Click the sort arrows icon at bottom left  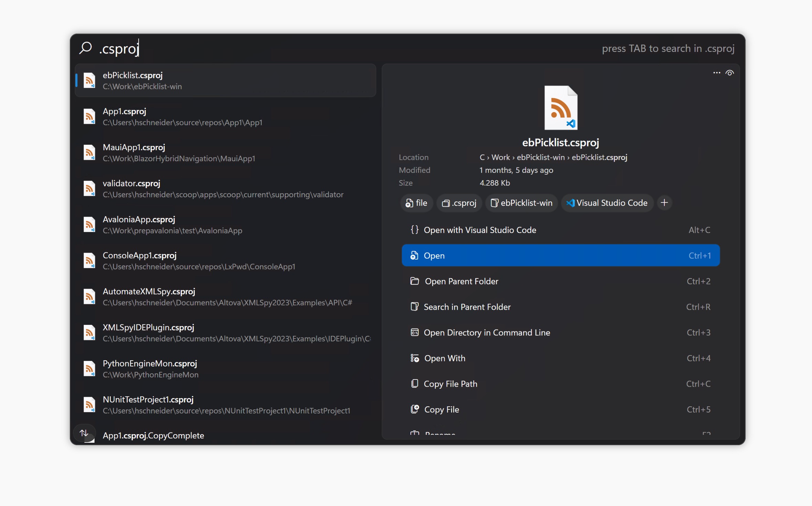(x=84, y=433)
